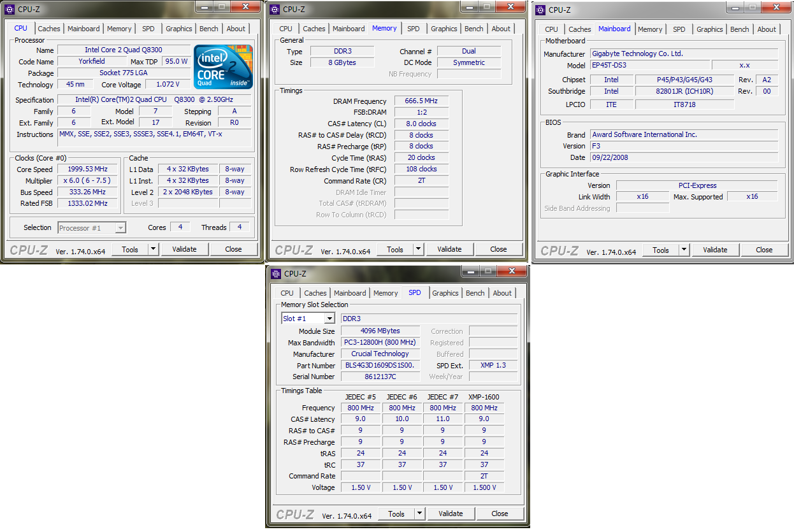Click Close button in Memory window
The image size is (794, 532).
pyautogui.click(x=499, y=250)
